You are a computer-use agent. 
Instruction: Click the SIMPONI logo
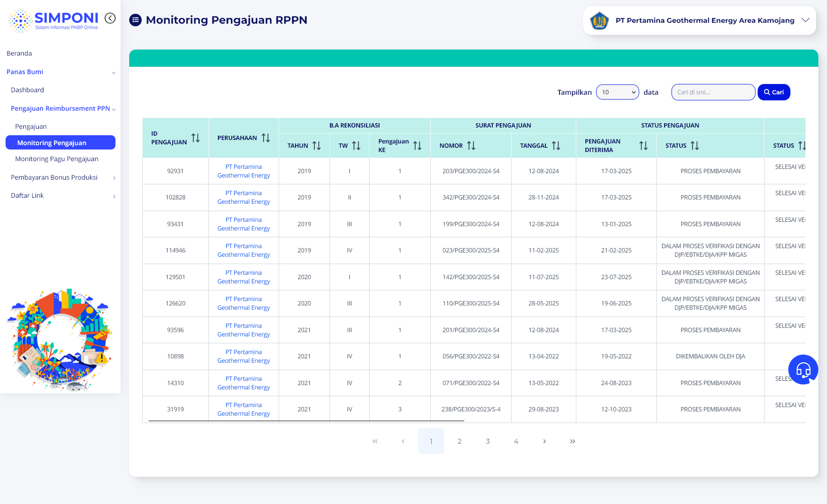[53, 20]
